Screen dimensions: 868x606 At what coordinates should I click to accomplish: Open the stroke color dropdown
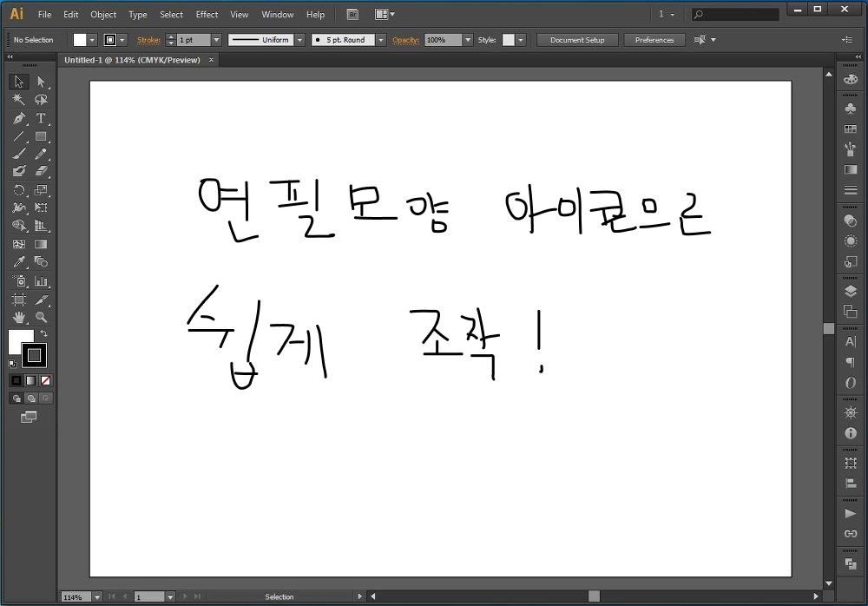click(122, 40)
